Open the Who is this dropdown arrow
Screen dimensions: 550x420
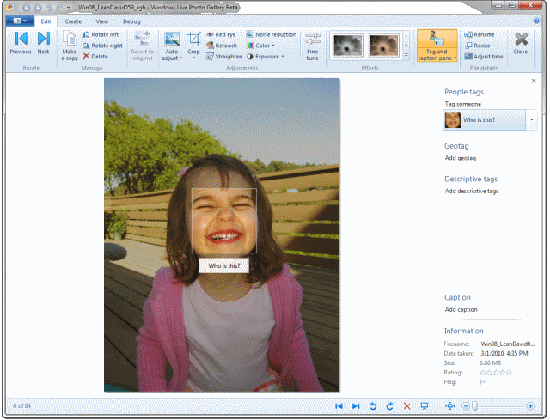(x=531, y=120)
